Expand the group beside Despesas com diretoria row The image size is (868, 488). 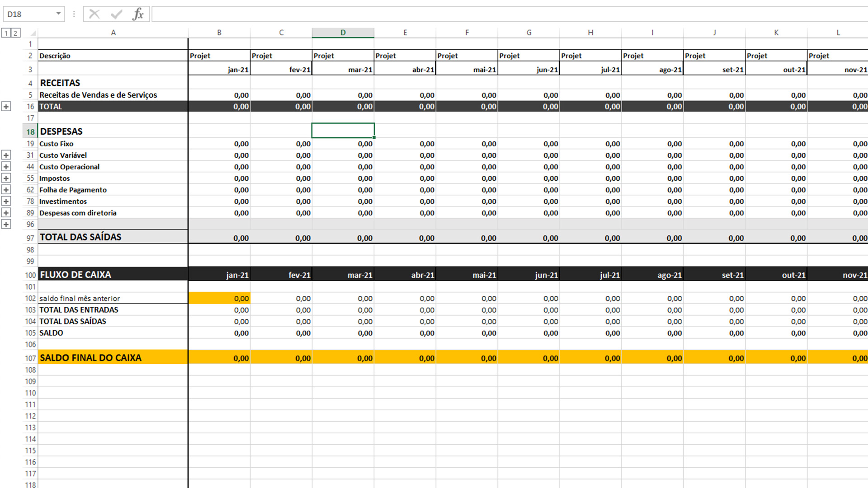point(6,213)
